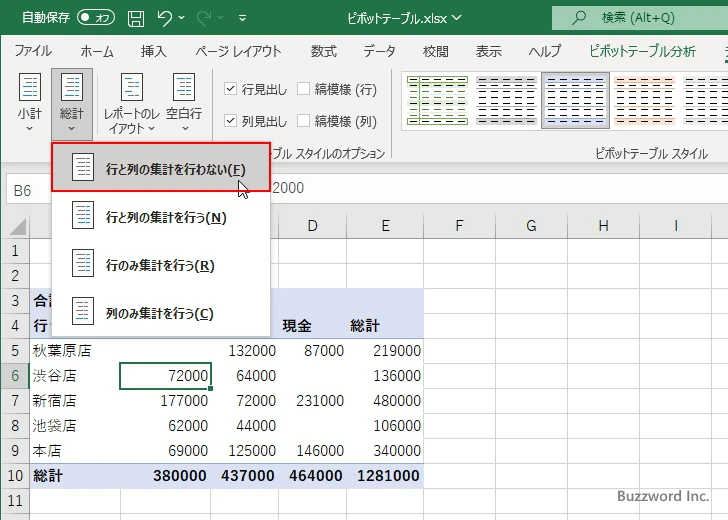728x520 pixels.
Task: Click the icon beside 行と列の集計を行う(N)
Action: pyautogui.click(x=83, y=215)
